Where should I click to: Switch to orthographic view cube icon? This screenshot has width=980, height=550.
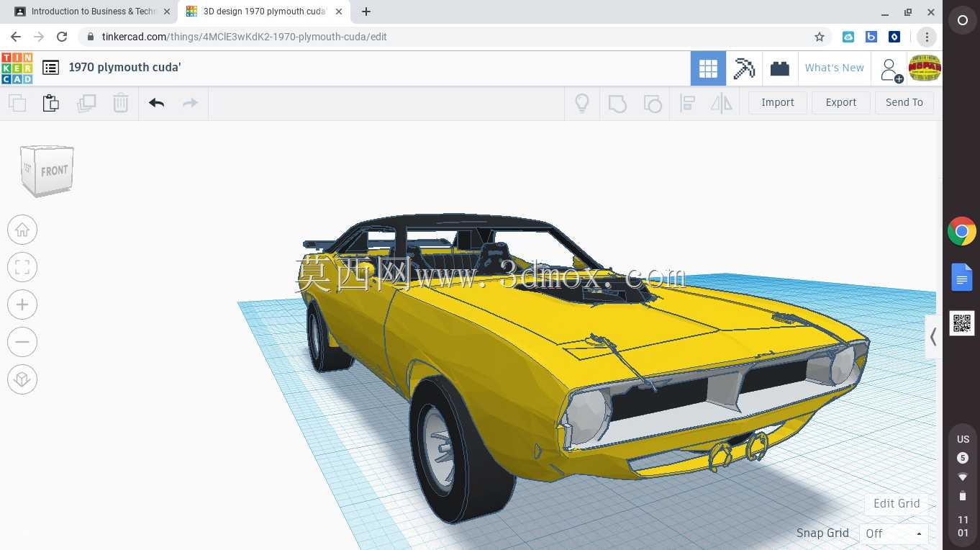[22, 379]
